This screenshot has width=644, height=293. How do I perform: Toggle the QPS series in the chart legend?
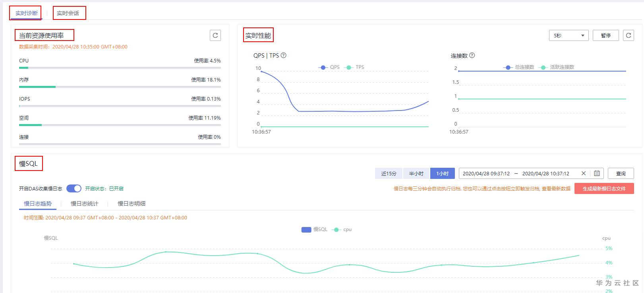coord(329,67)
